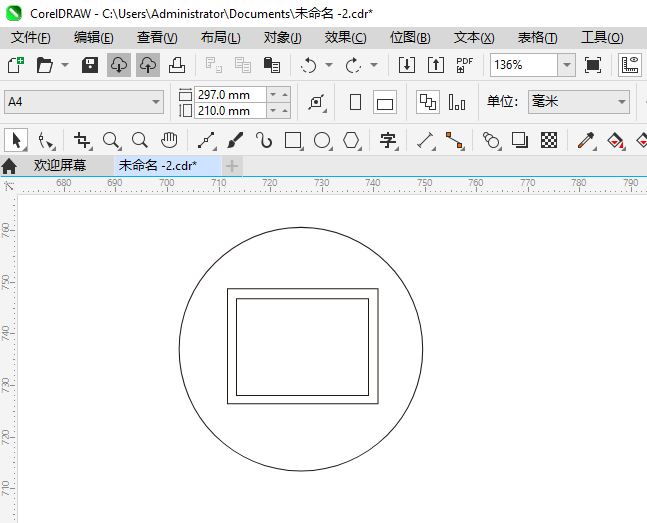Click the Full-screen preview icon
647x523 pixels.
[593, 65]
